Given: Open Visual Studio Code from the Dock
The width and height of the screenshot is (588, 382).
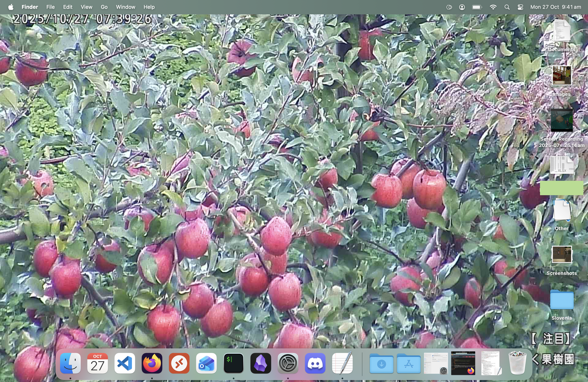Looking at the screenshot, I should tap(125, 363).
